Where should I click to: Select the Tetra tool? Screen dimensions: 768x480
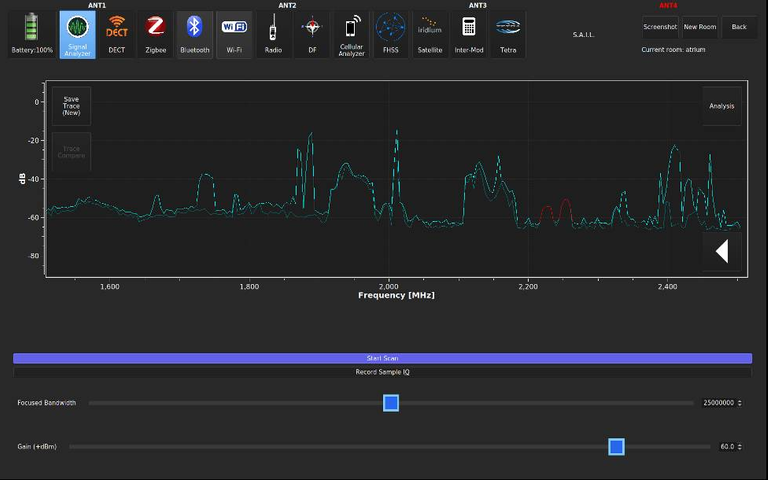tap(508, 33)
